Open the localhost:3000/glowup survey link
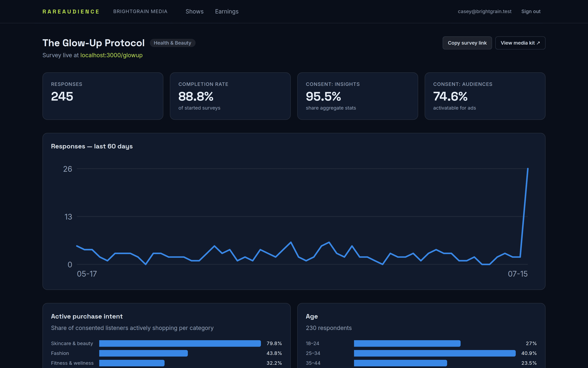 point(111,55)
